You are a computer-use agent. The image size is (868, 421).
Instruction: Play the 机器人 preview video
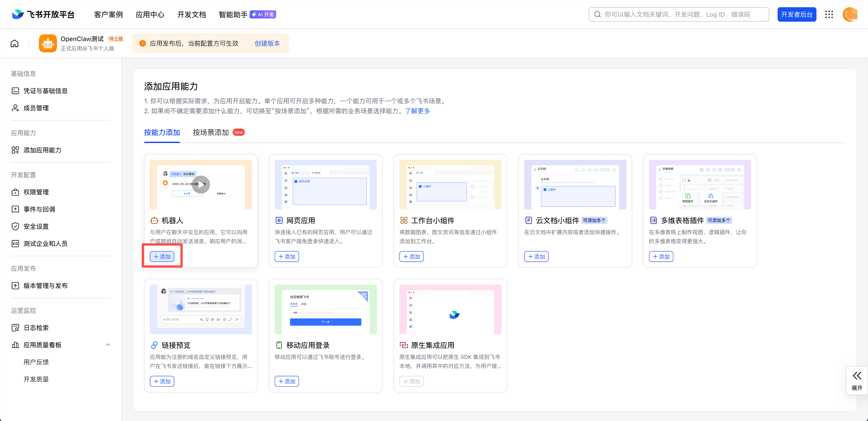pyautogui.click(x=201, y=185)
